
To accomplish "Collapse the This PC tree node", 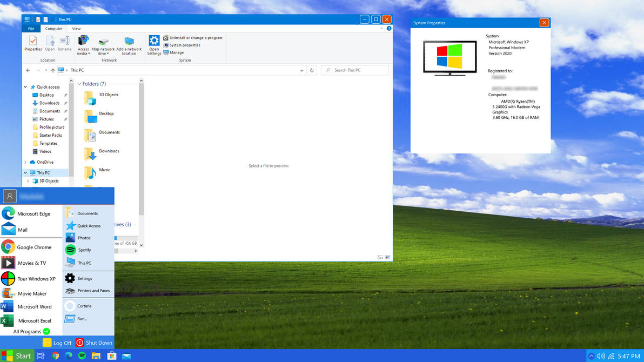I will pyautogui.click(x=25, y=173).
